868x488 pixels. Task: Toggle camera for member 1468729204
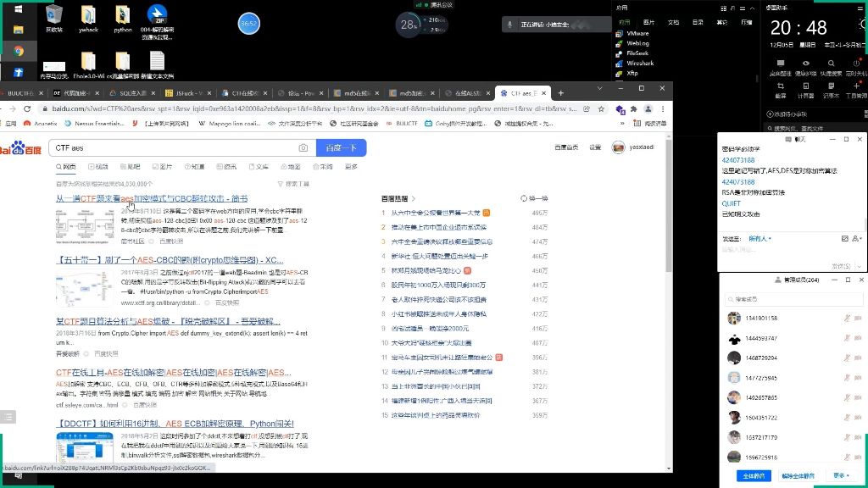coord(858,358)
